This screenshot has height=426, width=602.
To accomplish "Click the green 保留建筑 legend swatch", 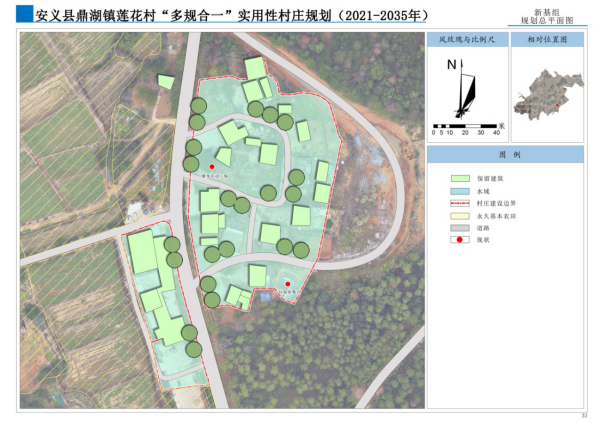I will [459, 176].
